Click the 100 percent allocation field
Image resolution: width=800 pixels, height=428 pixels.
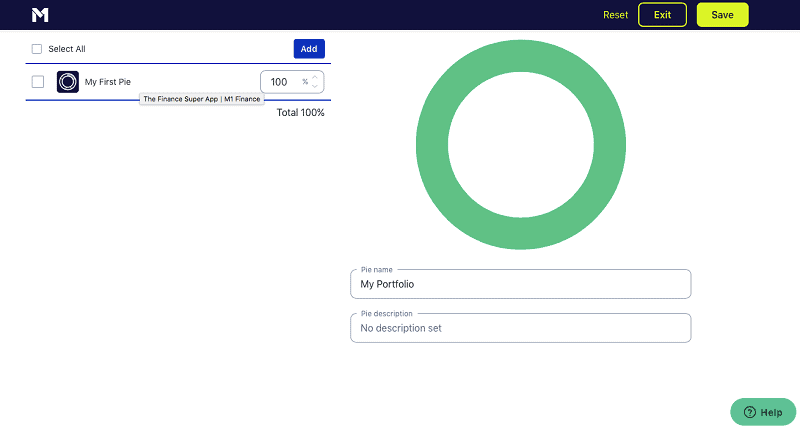[x=279, y=82]
